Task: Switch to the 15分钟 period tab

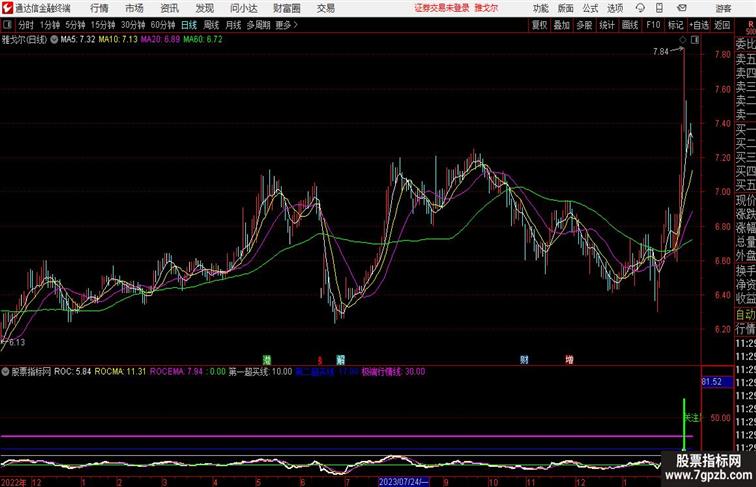Action: coord(103,25)
